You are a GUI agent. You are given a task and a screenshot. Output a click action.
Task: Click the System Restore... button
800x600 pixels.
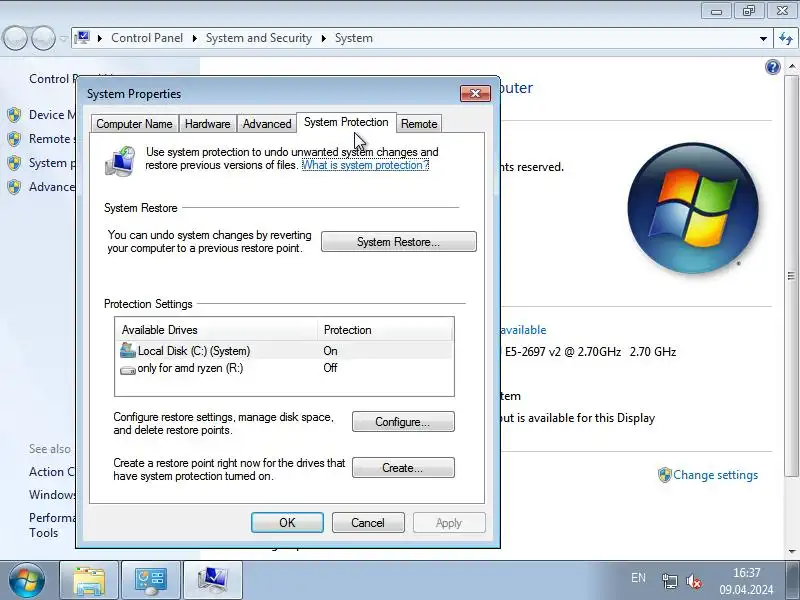point(398,242)
